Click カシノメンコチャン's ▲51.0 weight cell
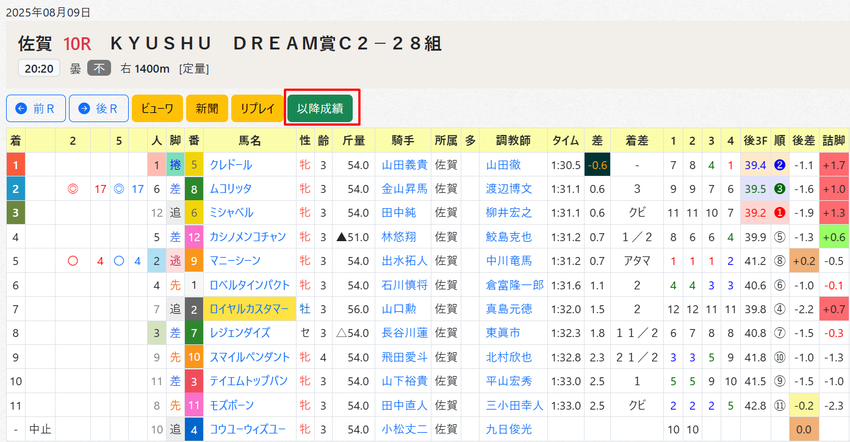Viewport: 850px width, 442px height. pyautogui.click(x=353, y=237)
